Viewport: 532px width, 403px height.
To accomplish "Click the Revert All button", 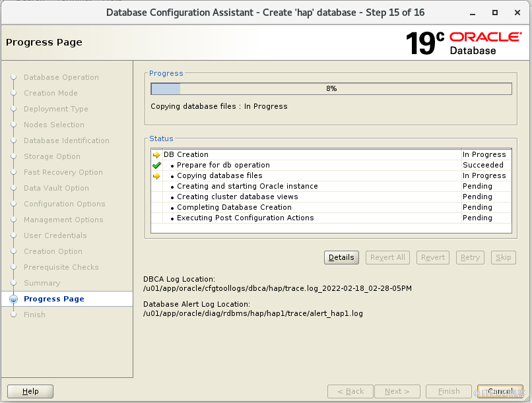I will 387,258.
